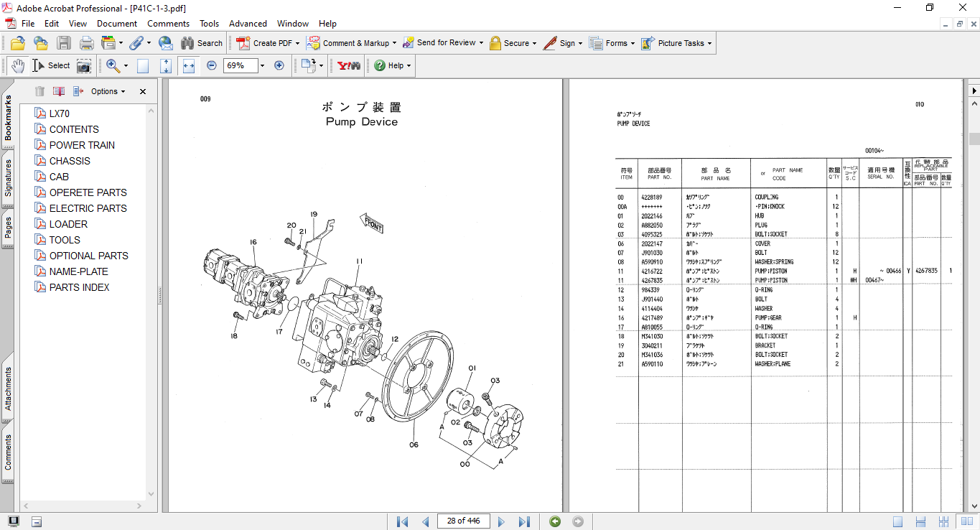Select the Hand tool
This screenshot has width=980, height=530.
[x=18, y=65]
